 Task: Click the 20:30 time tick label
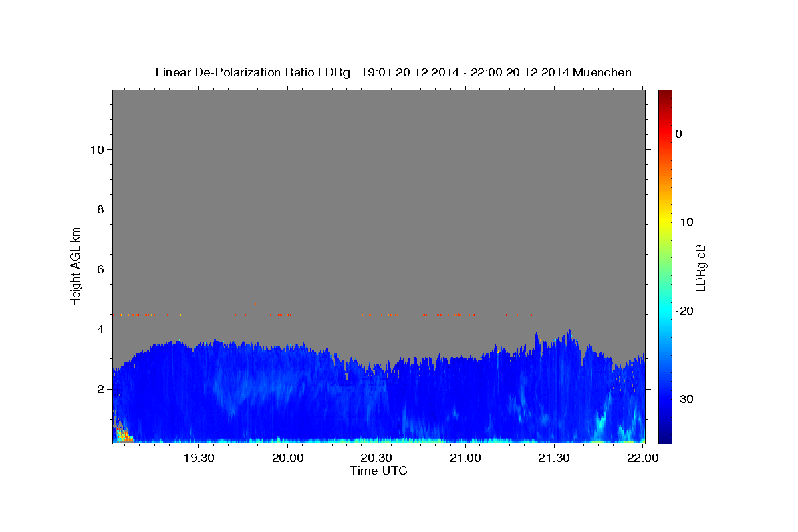click(x=376, y=458)
